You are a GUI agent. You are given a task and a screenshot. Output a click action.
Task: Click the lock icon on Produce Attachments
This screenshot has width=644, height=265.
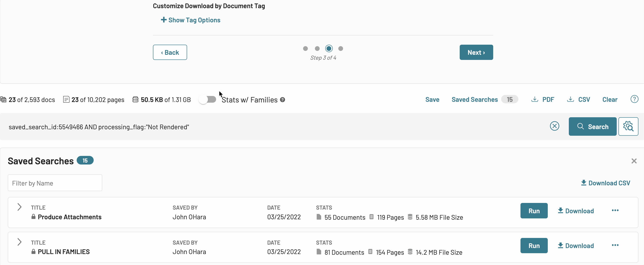(x=33, y=216)
